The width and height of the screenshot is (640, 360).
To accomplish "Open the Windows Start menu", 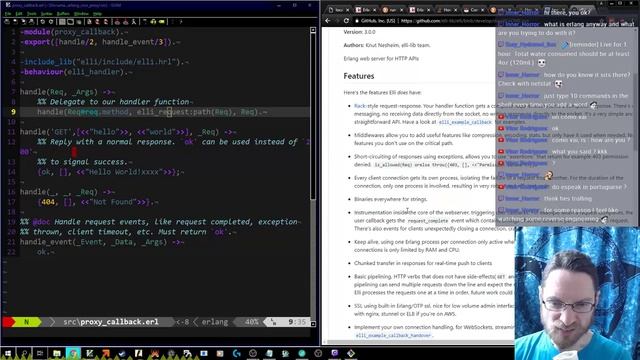I will coord(8,353).
